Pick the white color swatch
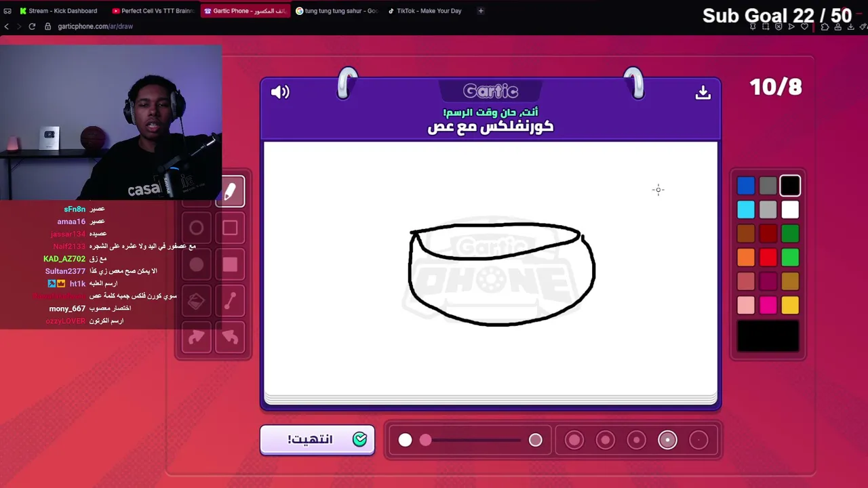The height and width of the screenshot is (488, 868). [790, 210]
